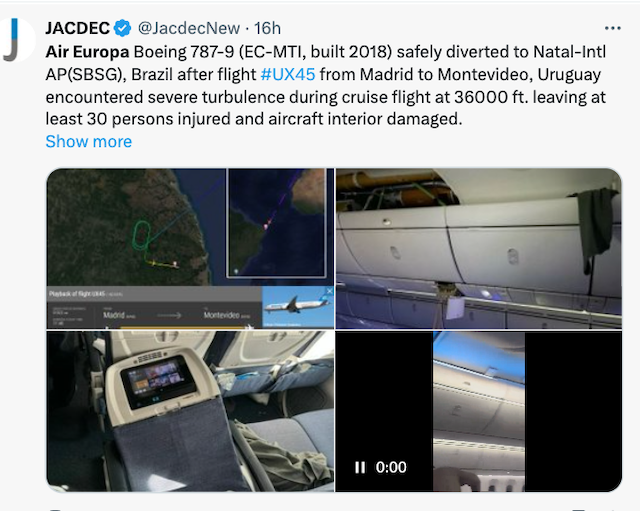Click the Montevideo label in the flight playback
Viewport: 640px width, 511px height.
pos(224,314)
